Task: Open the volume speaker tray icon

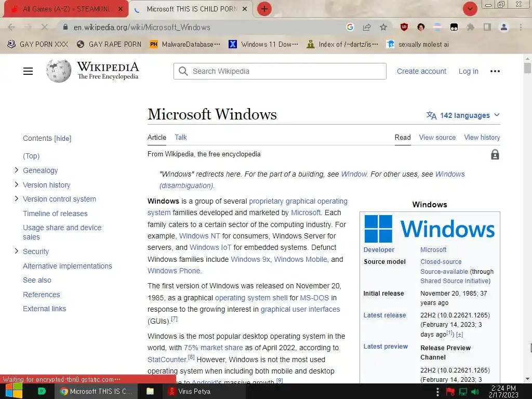Action: coord(475,392)
